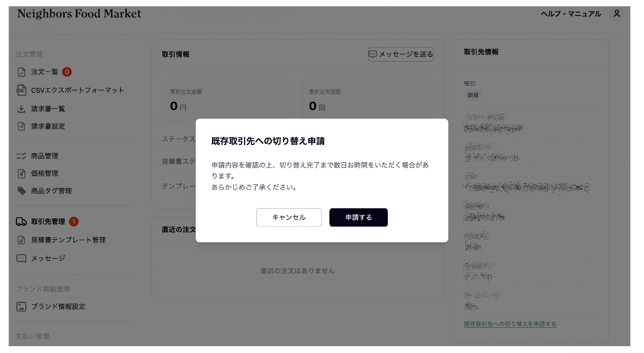Viewport: 644px width, 353px height.
Task: Dismiss dialog with キャンセル button
Action: pyautogui.click(x=289, y=218)
